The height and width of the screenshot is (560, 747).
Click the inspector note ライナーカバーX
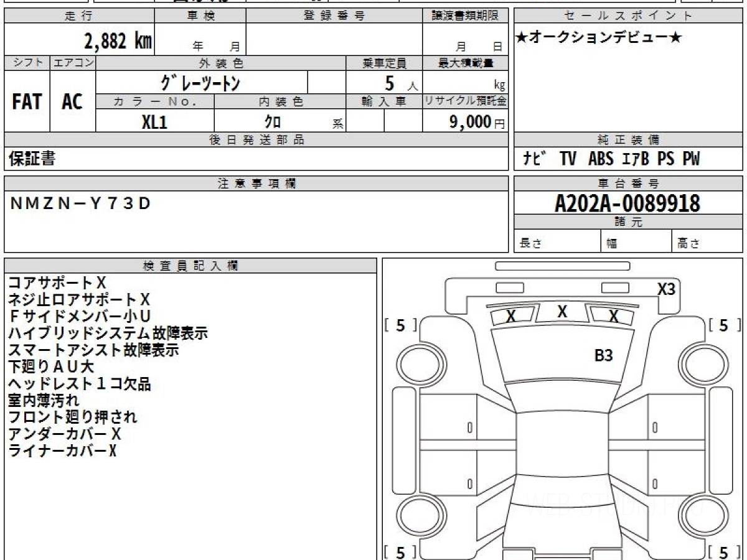pos(62,450)
